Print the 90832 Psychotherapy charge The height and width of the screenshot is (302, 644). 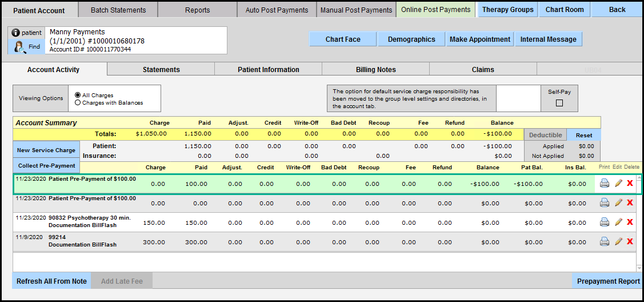point(605,222)
